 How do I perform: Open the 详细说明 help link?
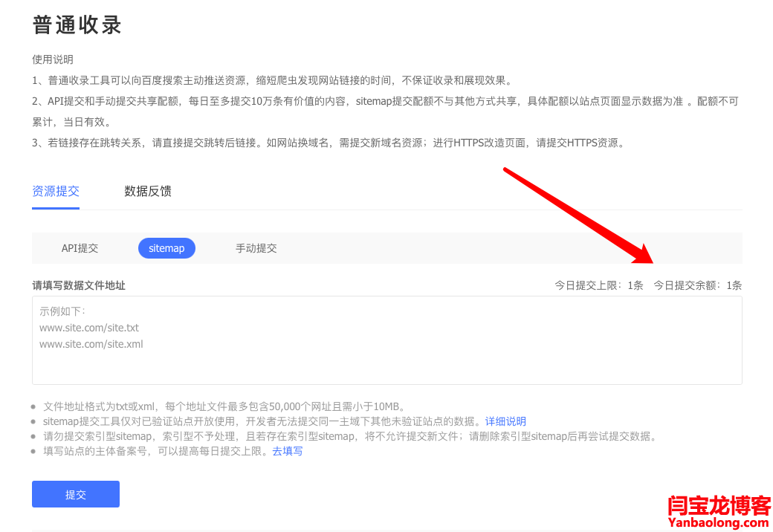click(x=505, y=421)
